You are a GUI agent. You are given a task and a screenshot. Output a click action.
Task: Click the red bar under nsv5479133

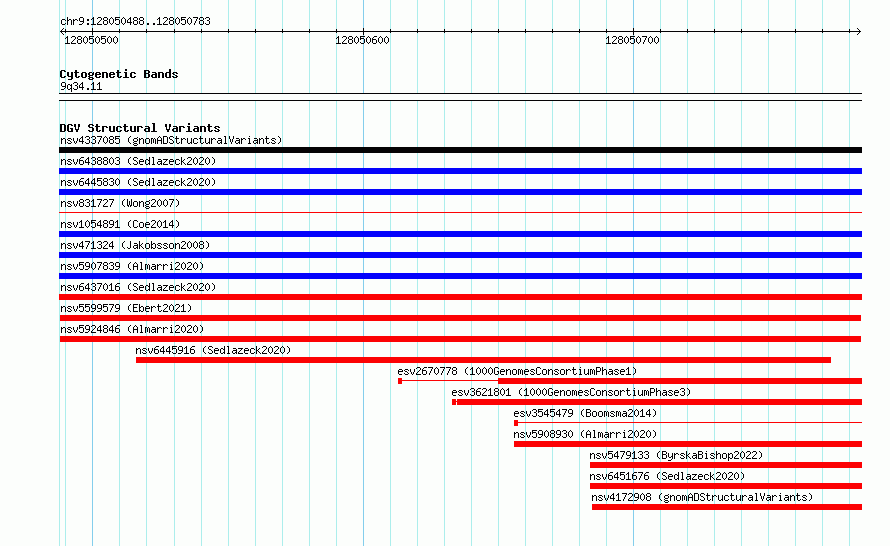pyautogui.click(x=726, y=465)
